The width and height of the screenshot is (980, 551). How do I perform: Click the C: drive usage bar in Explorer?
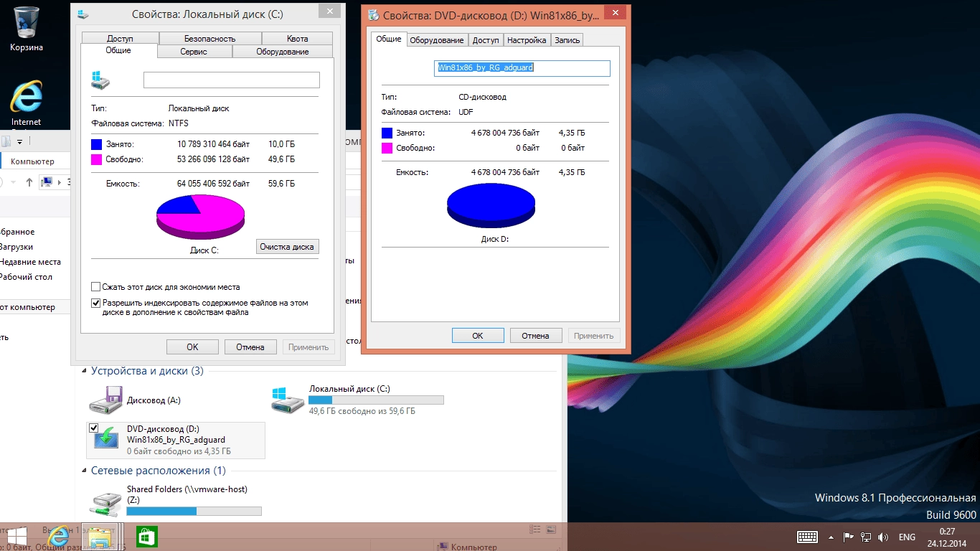tap(377, 400)
